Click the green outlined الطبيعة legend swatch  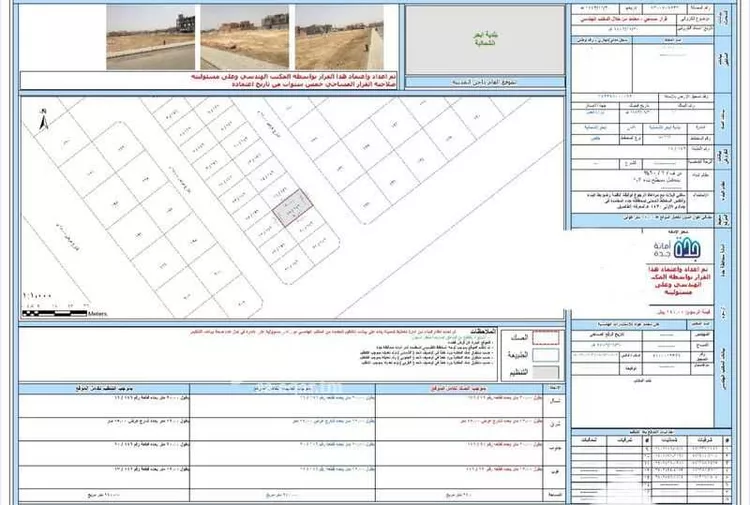point(546,355)
